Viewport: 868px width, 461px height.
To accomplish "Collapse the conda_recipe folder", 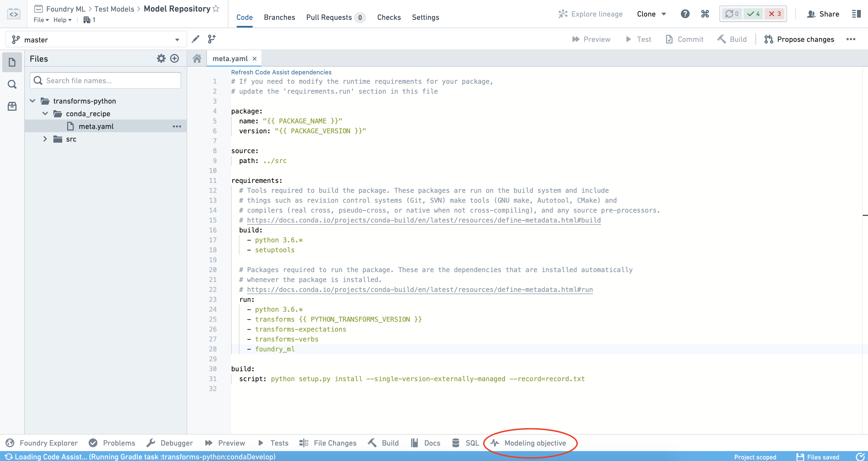I will [x=45, y=114].
